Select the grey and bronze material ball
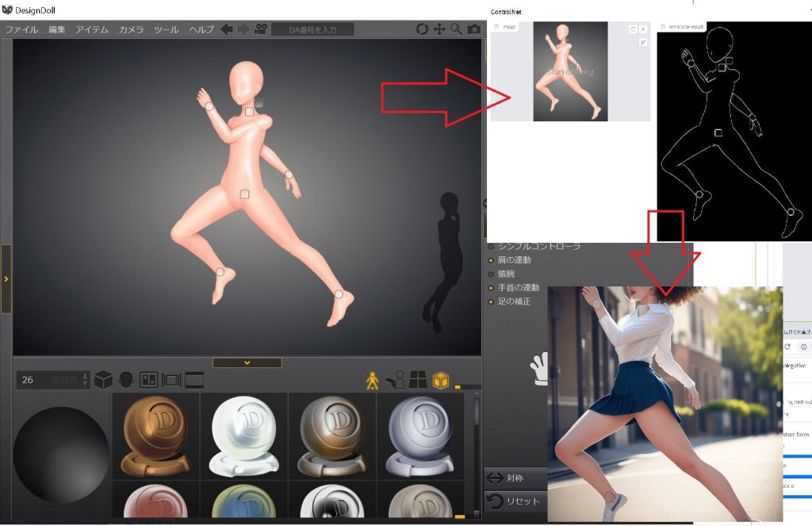812x526 pixels. click(332, 436)
